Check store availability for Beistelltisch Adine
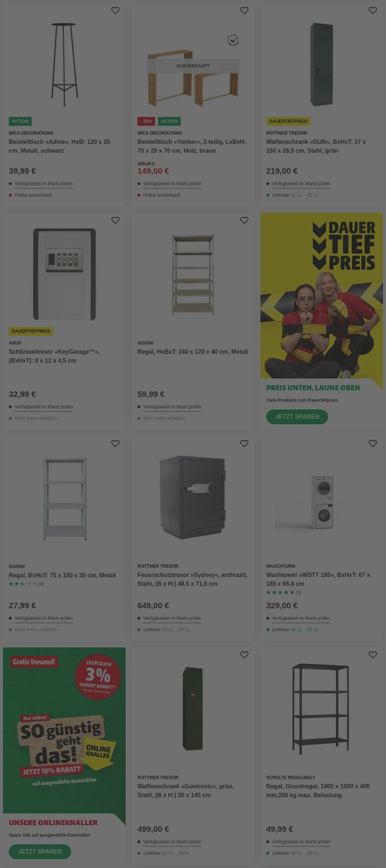386x868 pixels. (44, 184)
